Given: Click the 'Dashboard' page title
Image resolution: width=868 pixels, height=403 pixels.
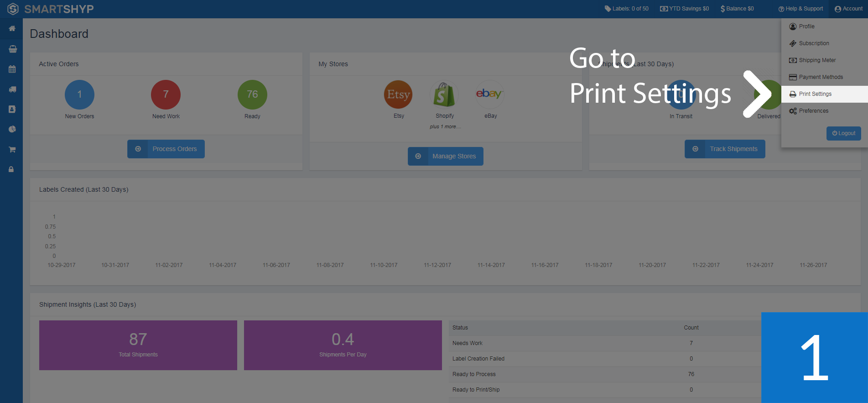Looking at the screenshot, I should (x=59, y=34).
